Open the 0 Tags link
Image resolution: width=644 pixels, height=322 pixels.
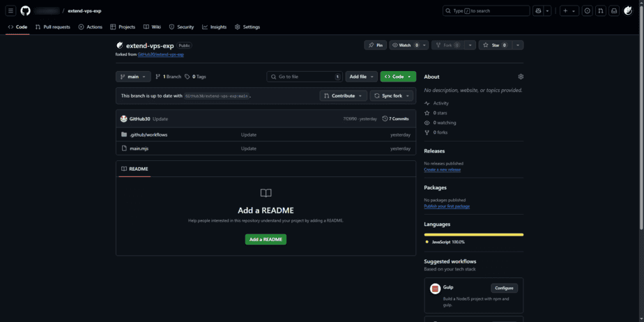point(195,77)
